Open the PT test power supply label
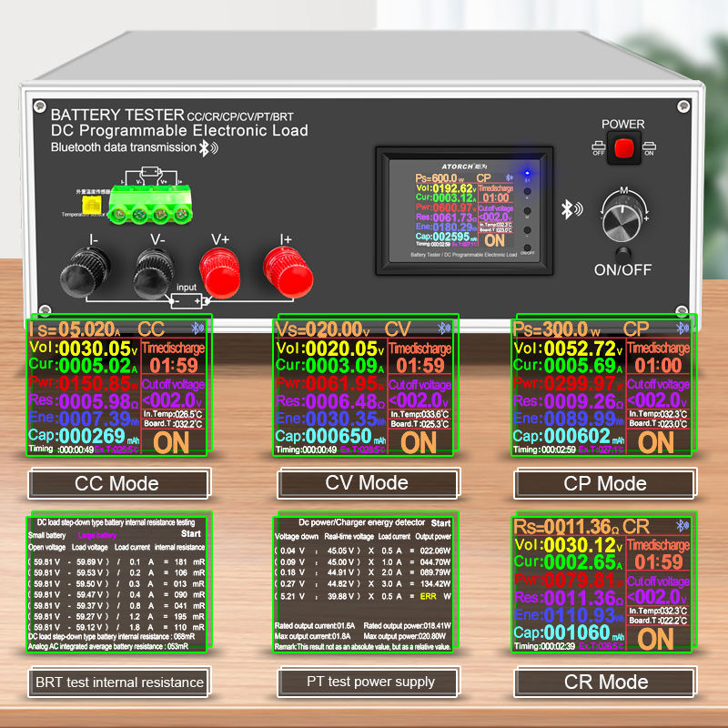The width and height of the screenshot is (728, 728). [x=369, y=682]
